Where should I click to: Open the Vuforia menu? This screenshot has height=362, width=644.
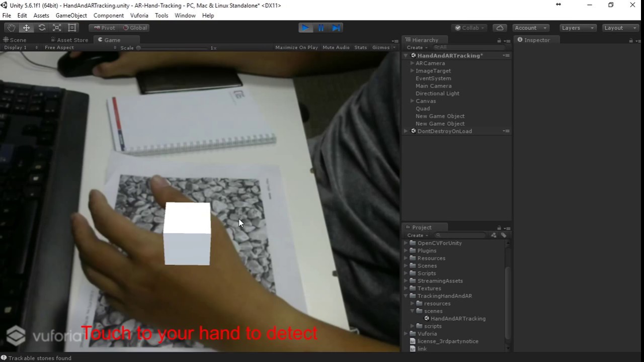139,15
